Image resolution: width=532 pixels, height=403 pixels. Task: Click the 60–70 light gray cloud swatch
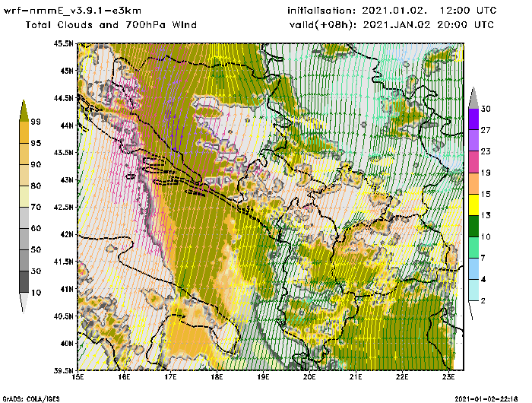[x=24, y=217]
